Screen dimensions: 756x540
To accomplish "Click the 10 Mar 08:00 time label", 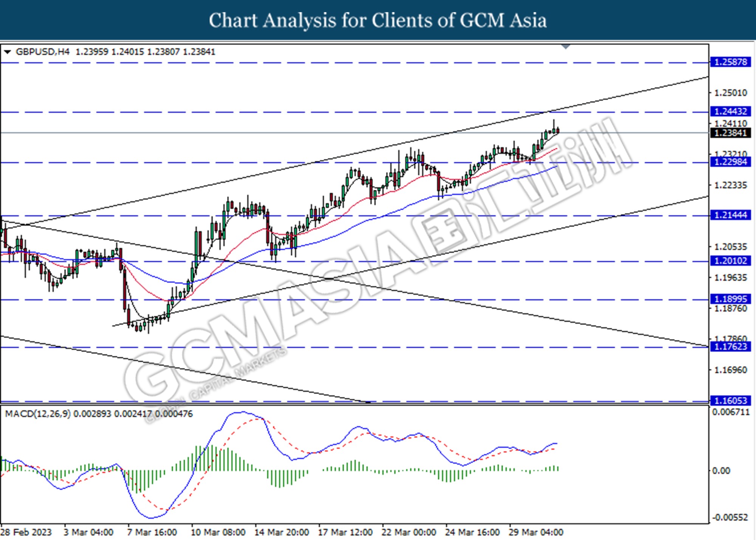I will click(218, 532).
